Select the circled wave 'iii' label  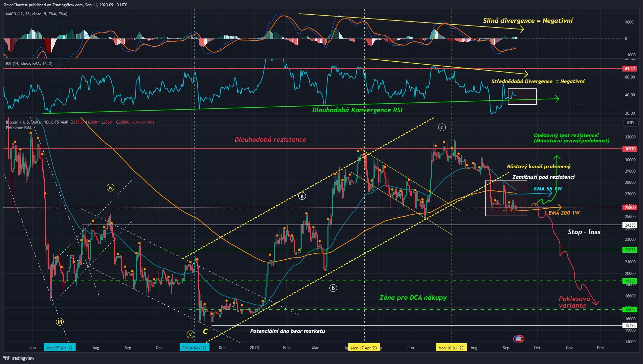point(60,322)
